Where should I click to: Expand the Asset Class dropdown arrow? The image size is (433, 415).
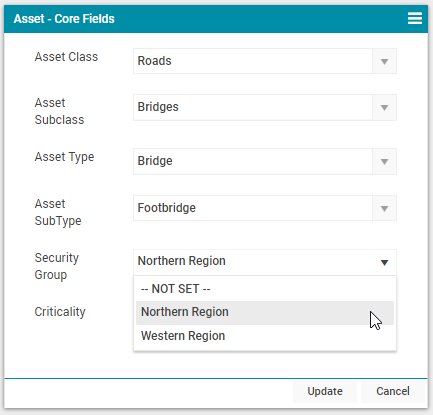click(x=384, y=61)
